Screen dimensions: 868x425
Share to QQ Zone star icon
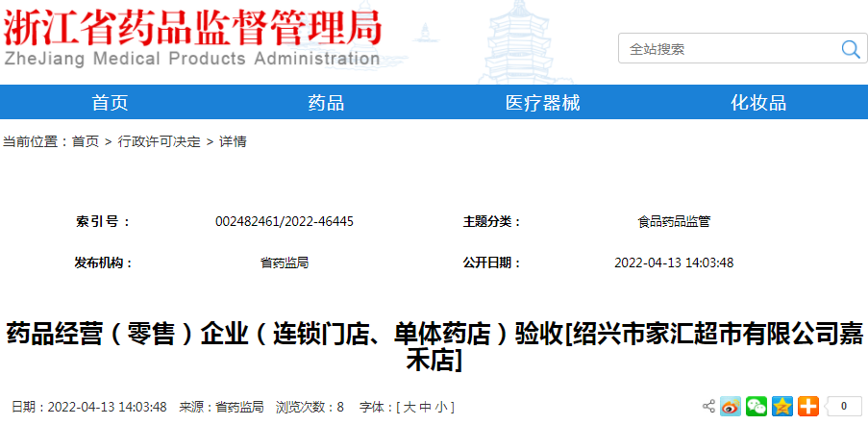782,407
